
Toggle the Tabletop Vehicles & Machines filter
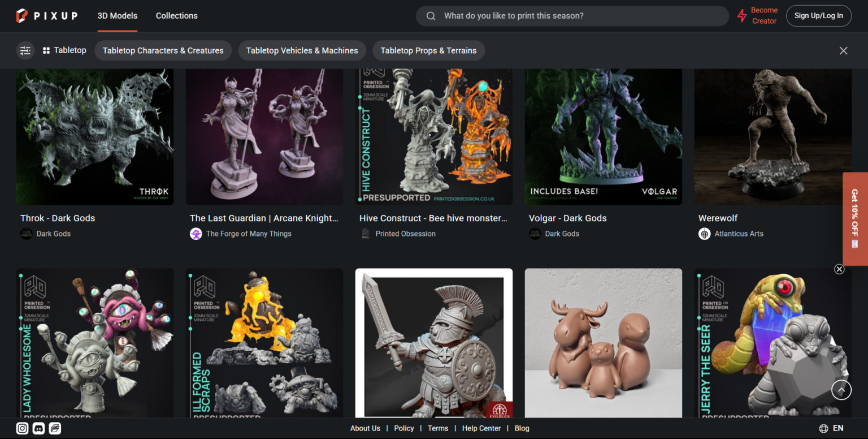click(302, 50)
